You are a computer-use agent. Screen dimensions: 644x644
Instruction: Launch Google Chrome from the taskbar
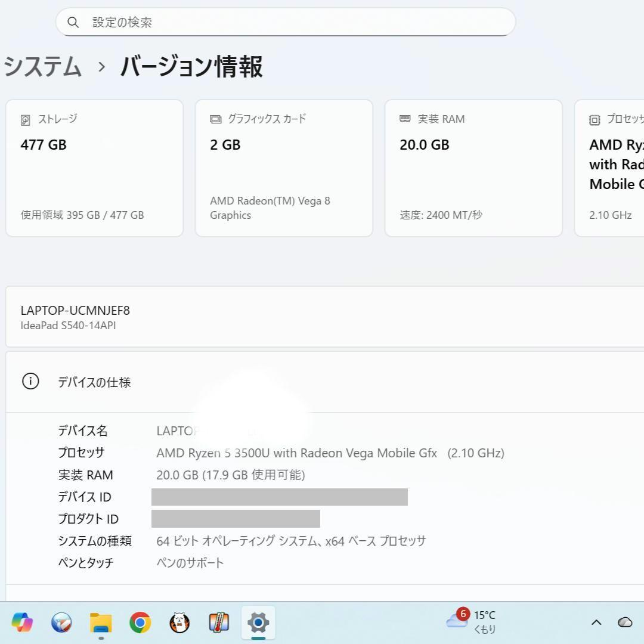coord(140,622)
